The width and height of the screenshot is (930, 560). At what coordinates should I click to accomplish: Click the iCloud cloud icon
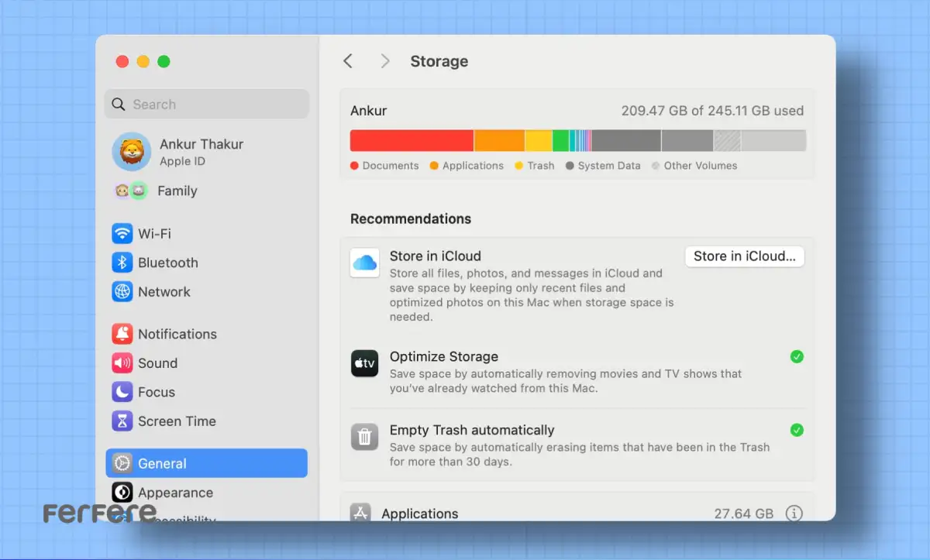364,263
